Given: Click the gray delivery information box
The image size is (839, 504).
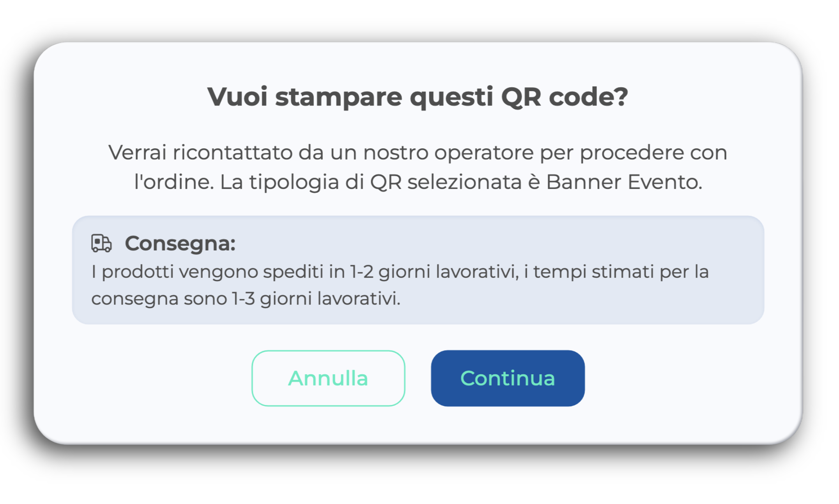Looking at the screenshot, I should (x=418, y=270).
